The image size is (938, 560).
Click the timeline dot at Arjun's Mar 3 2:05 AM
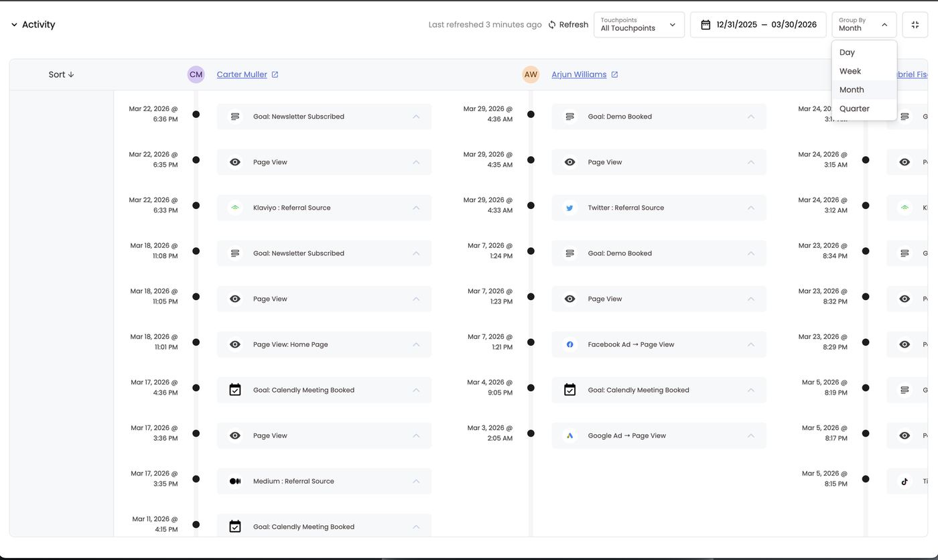(531, 433)
